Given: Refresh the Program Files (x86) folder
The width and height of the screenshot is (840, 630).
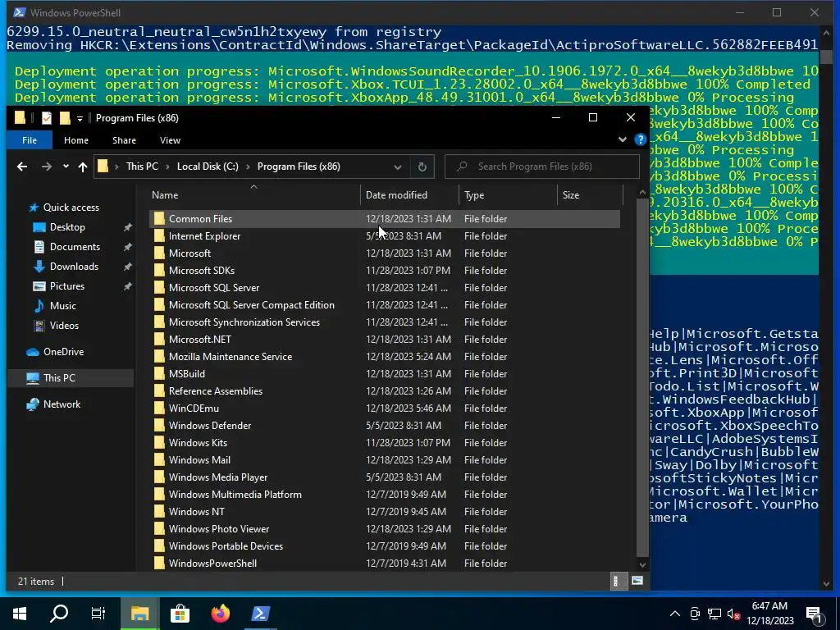Looking at the screenshot, I should [422, 167].
